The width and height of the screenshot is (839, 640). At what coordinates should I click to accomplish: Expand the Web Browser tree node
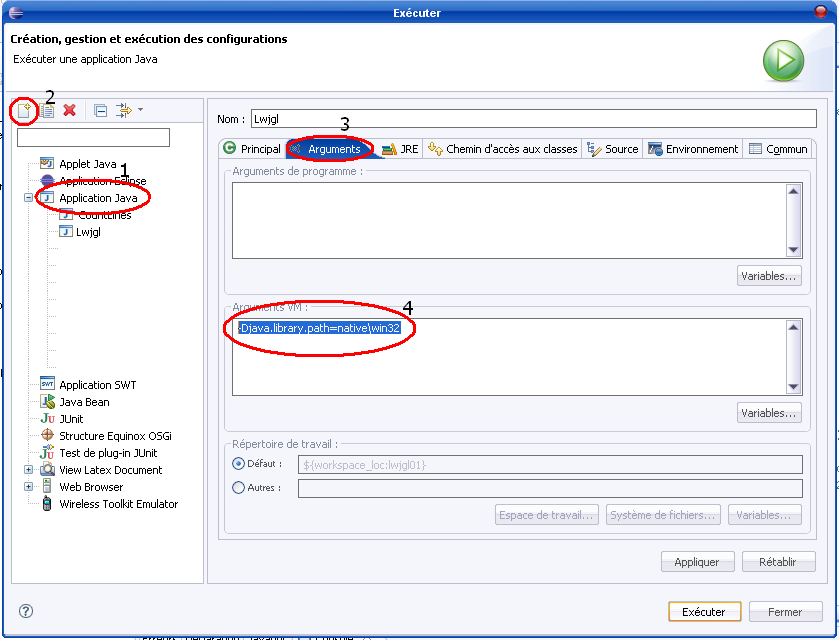[29, 487]
